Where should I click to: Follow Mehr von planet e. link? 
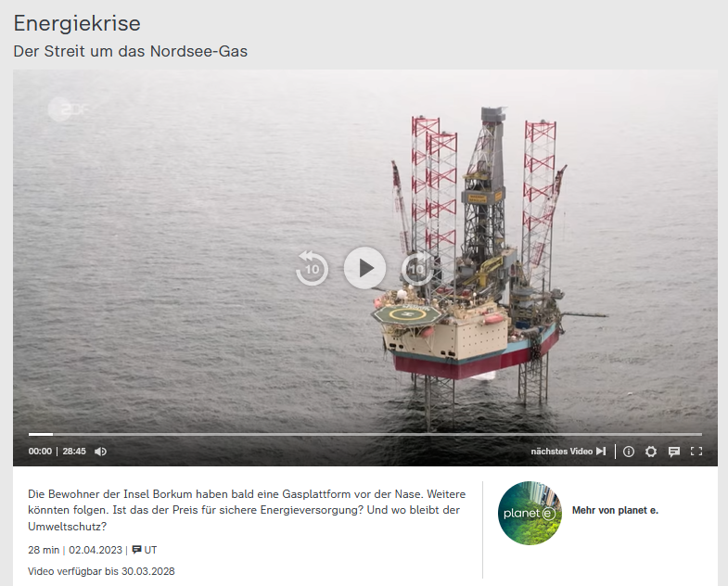coord(615,510)
